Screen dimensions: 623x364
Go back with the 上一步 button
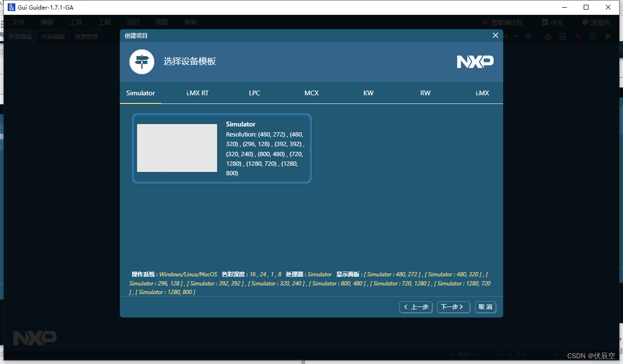(416, 307)
